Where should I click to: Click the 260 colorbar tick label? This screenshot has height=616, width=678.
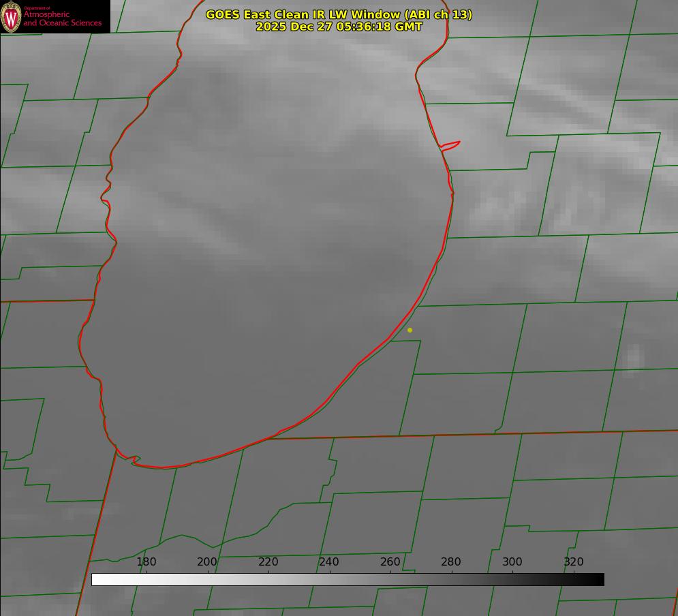click(390, 562)
